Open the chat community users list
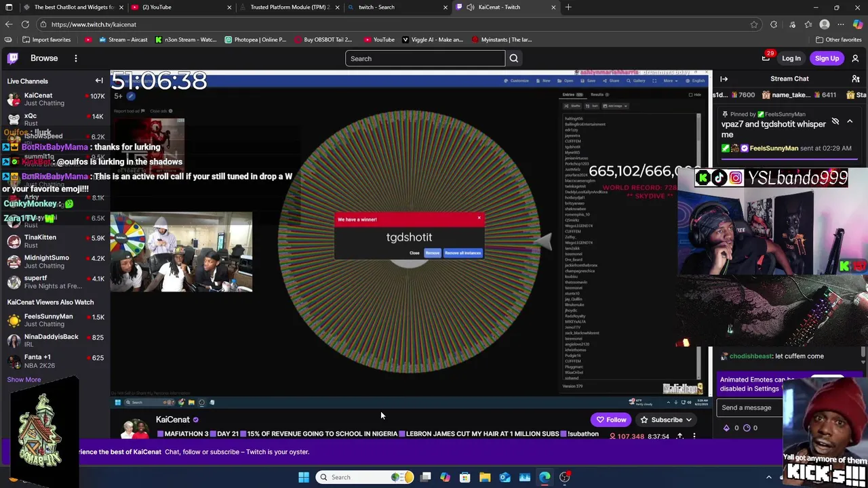The width and height of the screenshot is (868, 488). (856, 79)
